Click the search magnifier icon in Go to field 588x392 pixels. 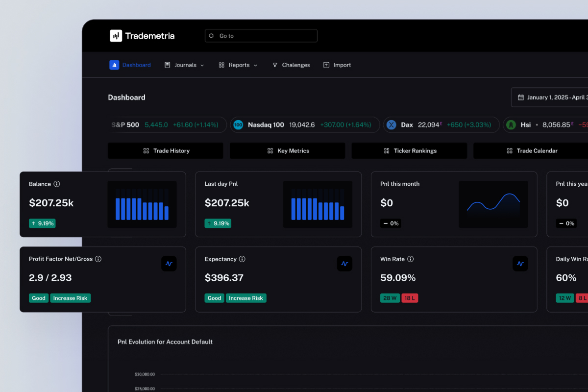click(x=212, y=36)
